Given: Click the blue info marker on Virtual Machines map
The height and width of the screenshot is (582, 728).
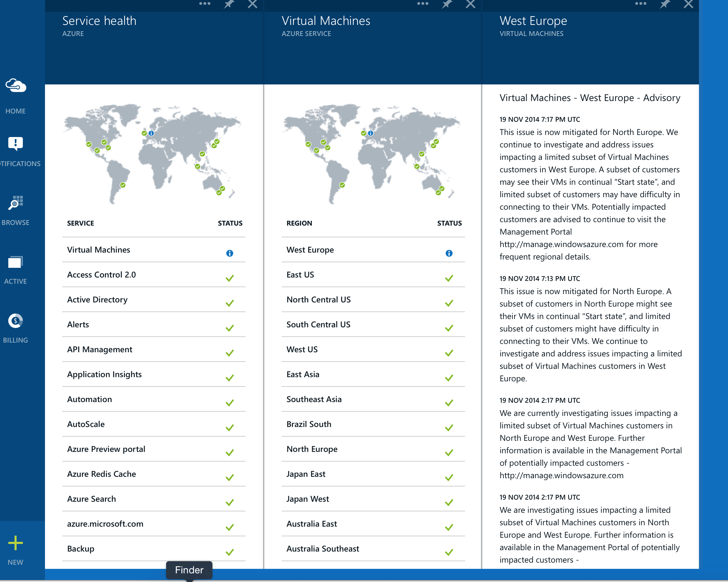Looking at the screenshot, I should click(x=371, y=133).
